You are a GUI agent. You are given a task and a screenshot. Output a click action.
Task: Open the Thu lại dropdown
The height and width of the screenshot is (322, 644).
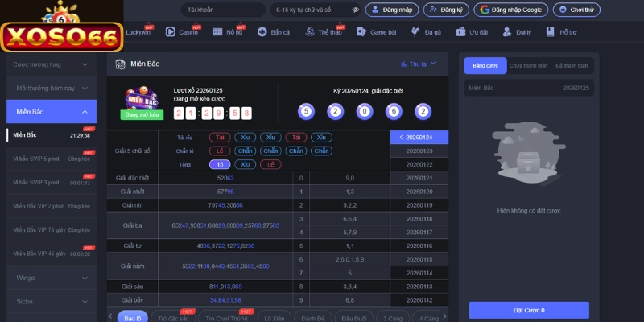click(x=418, y=64)
